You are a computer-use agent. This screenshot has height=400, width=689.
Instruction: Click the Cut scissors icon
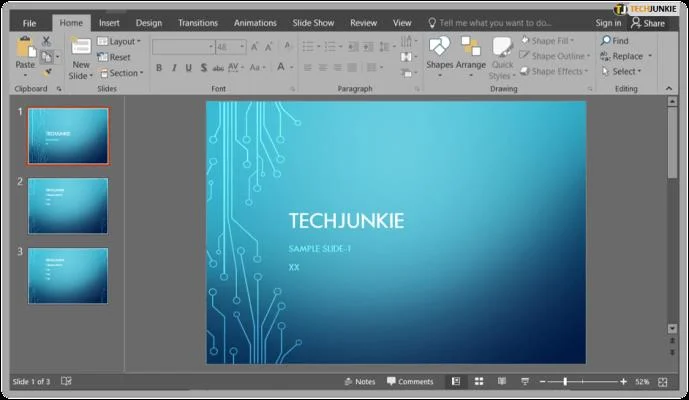pos(46,41)
